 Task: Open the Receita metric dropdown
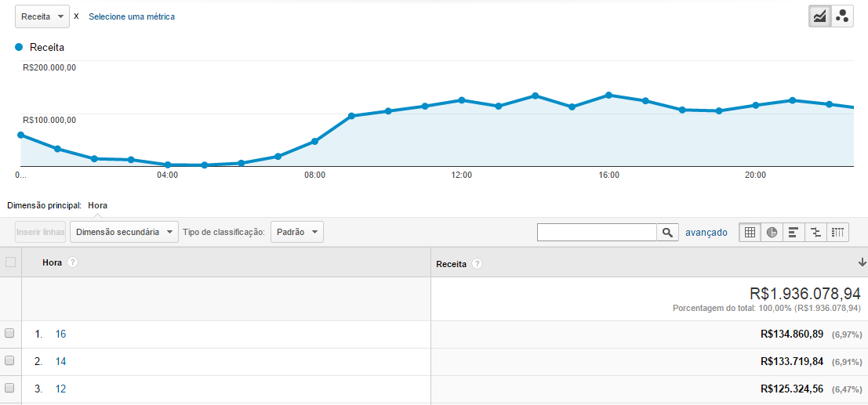coord(42,16)
